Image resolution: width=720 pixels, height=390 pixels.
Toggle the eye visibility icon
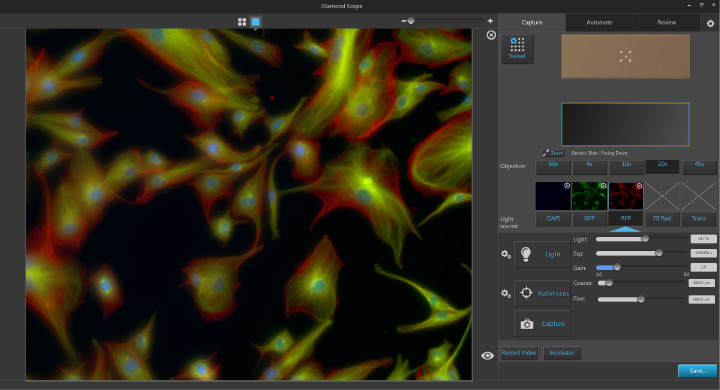click(487, 356)
